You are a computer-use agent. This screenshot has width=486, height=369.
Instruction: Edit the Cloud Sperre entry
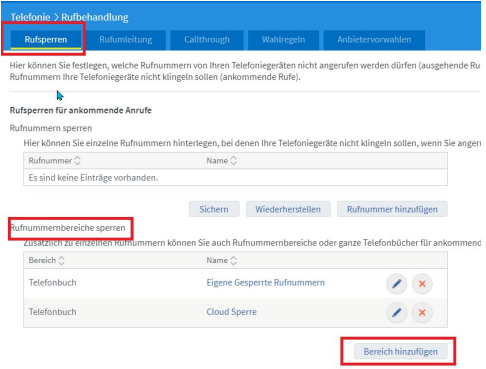[x=396, y=312]
